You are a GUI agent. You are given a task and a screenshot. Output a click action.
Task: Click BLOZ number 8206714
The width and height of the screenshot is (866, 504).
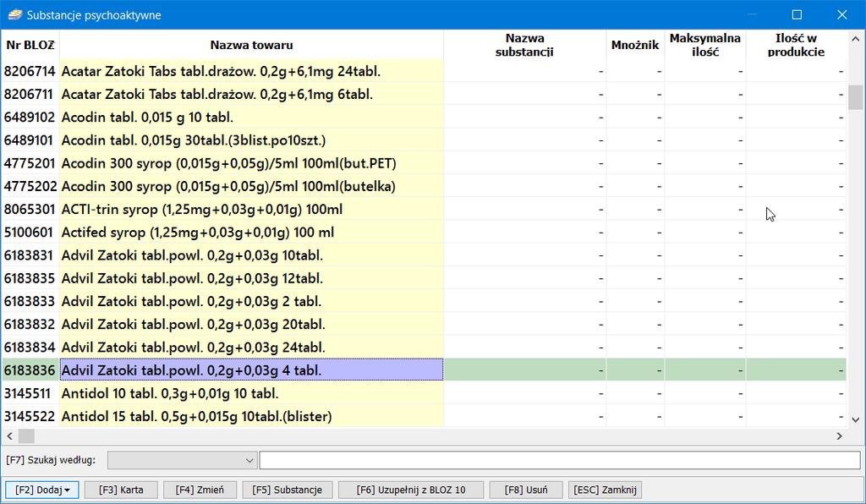(x=30, y=71)
